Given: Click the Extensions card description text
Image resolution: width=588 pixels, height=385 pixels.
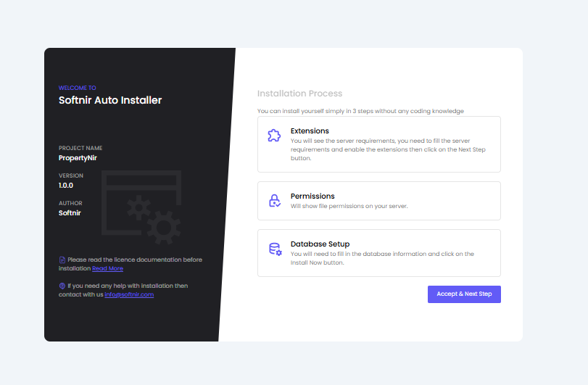Looking at the screenshot, I should click(388, 149).
